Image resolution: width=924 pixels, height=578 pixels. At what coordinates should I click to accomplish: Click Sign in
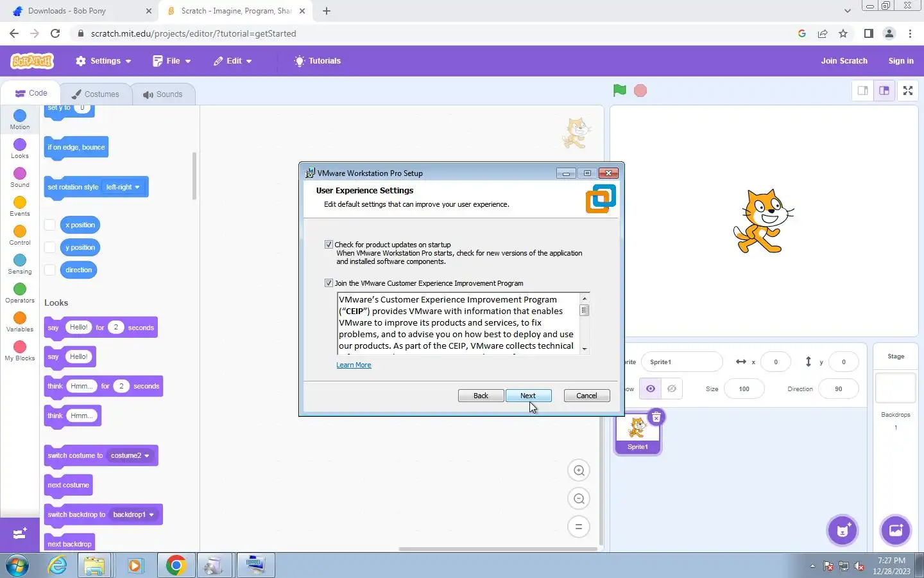901,61
